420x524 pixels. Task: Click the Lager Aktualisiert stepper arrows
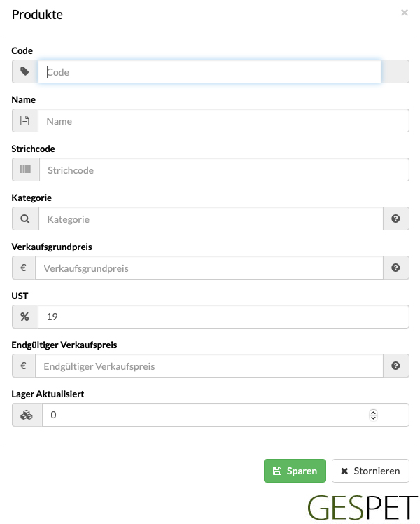pos(373,415)
